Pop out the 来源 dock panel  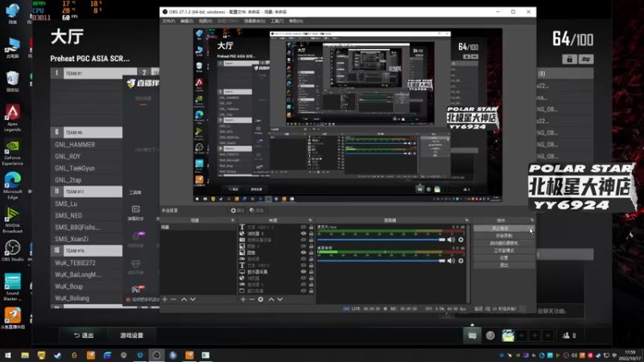pyautogui.click(x=310, y=220)
